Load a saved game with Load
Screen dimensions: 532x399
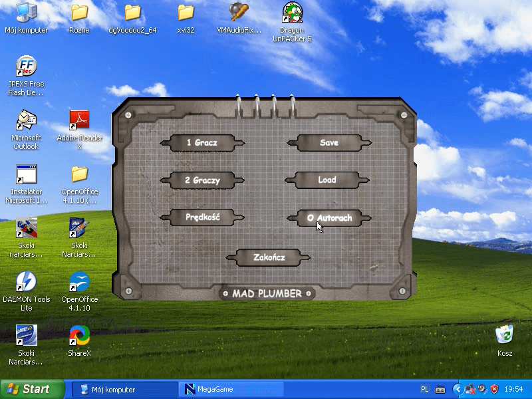(x=327, y=180)
